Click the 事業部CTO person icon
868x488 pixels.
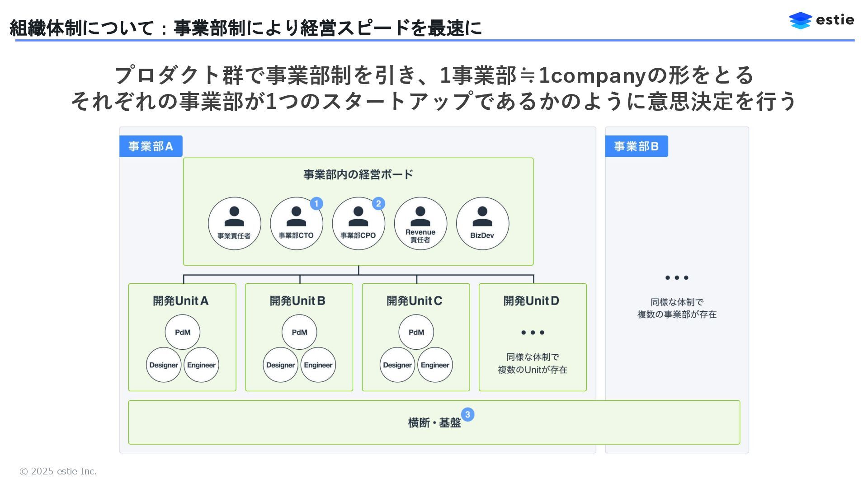(x=296, y=217)
